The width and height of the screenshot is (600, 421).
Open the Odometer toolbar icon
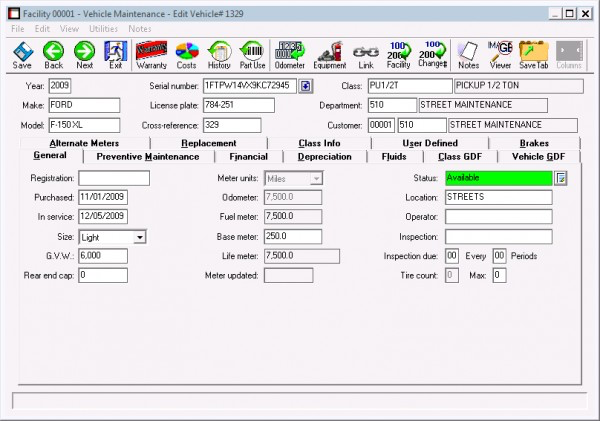(290, 55)
